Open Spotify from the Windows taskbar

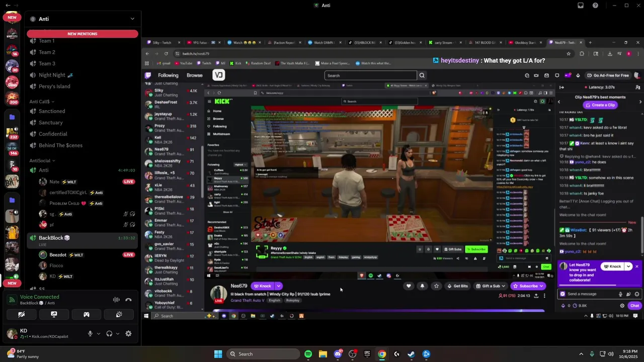coord(308,354)
